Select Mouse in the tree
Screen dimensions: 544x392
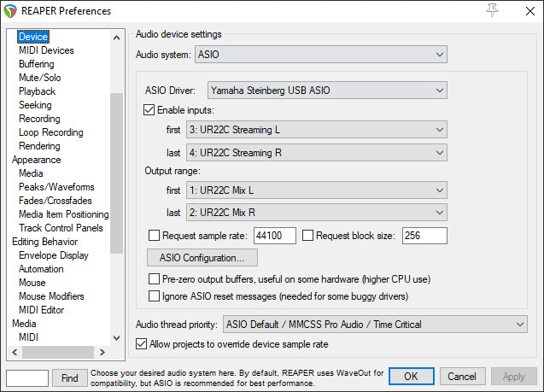(32, 283)
